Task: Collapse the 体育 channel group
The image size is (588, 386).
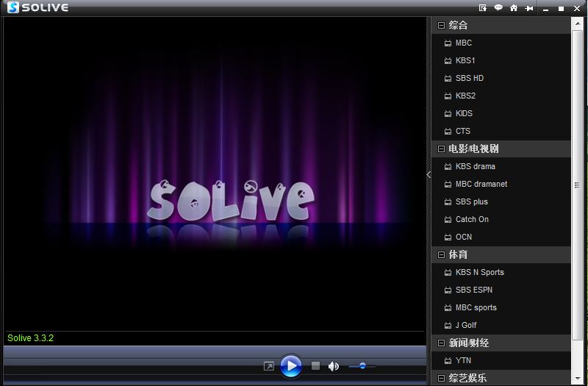Action: [441, 254]
